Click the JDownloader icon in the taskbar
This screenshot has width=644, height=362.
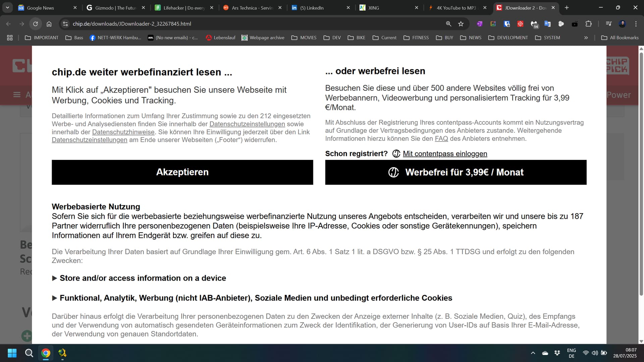[62, 353]
